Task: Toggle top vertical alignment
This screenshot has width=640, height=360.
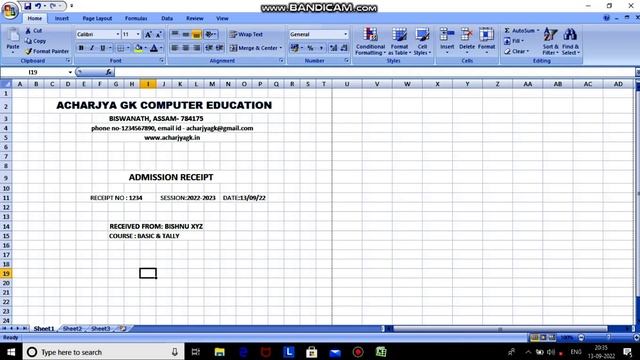Action: [x=175, y=34]
